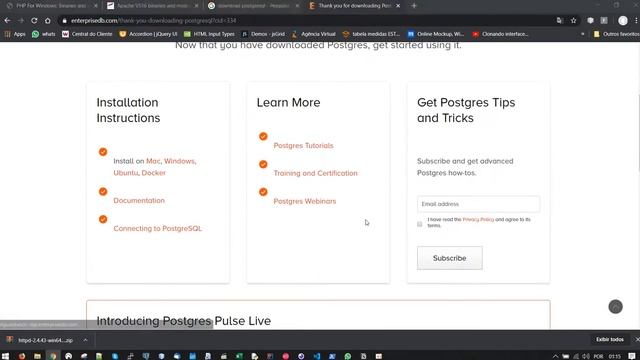Open File Explorer from the taskbar

click(37, 356)
